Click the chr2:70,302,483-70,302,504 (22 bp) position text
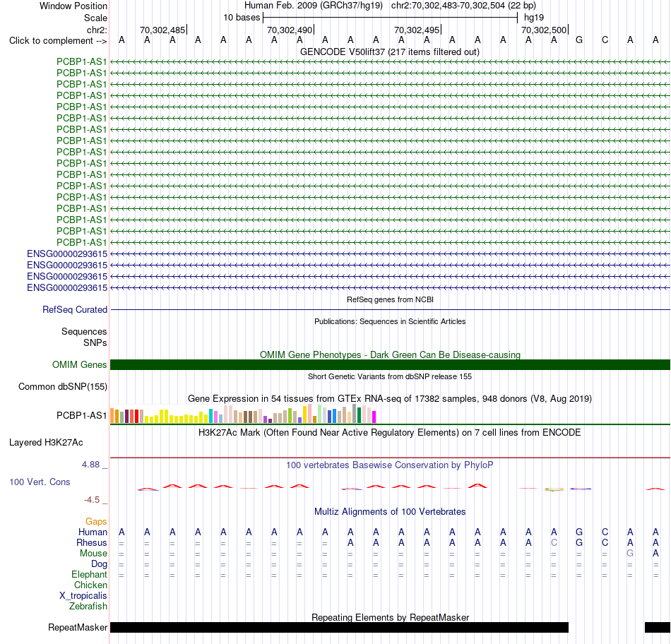Screen dimensions: 671x644 tap(463, 6)
